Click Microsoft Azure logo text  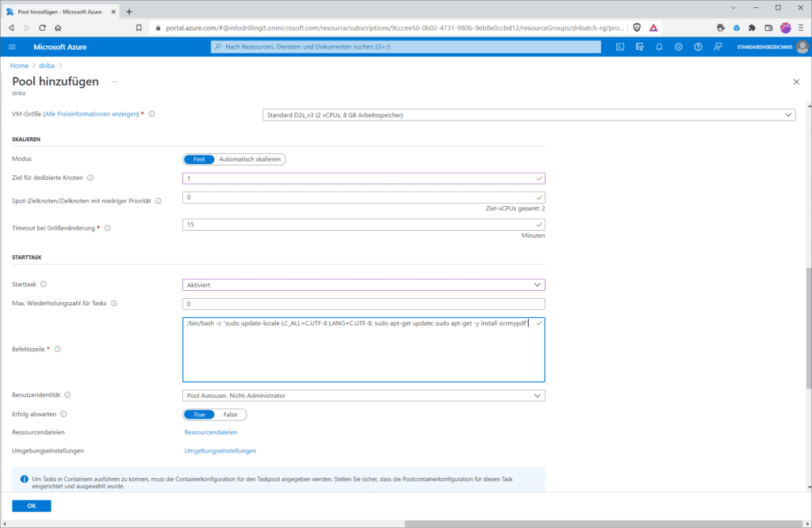click(60, 47)
